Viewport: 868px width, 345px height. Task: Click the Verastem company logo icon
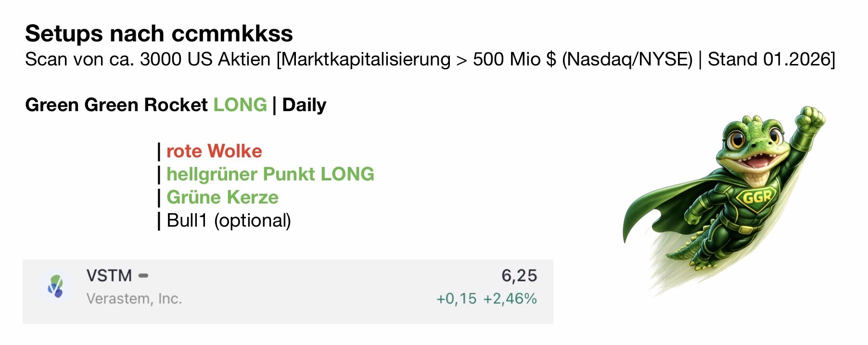point(56,286)
